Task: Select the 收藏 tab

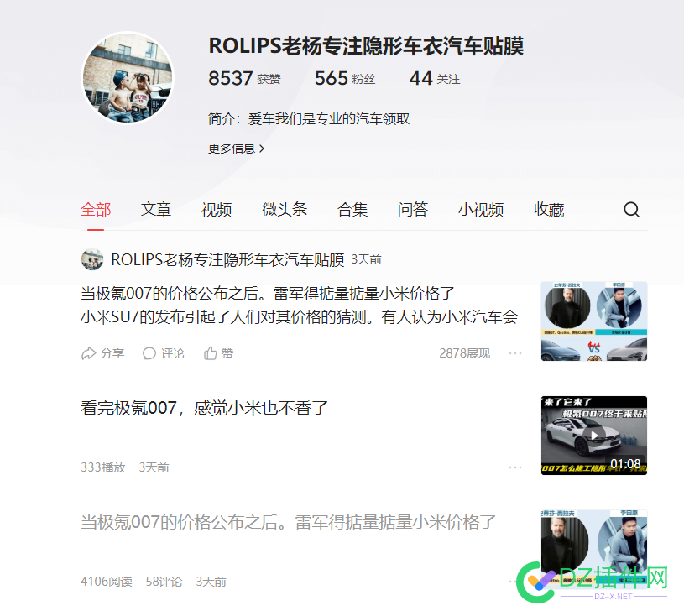Action: point(548,209)
